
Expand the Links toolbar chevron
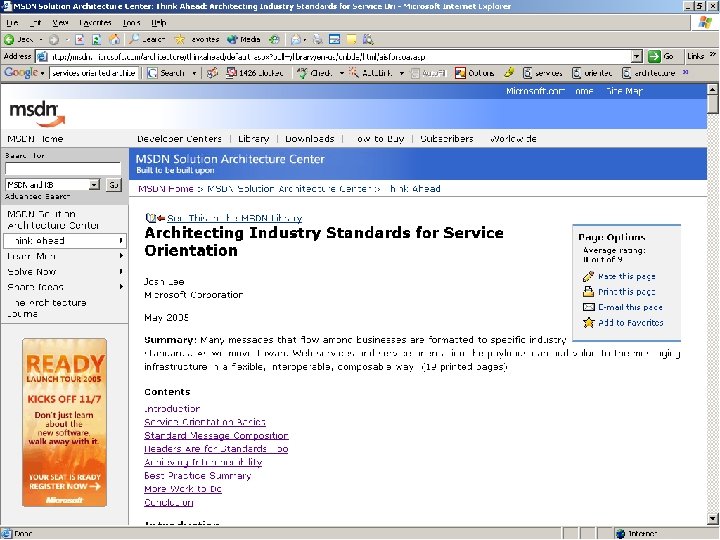712,55
